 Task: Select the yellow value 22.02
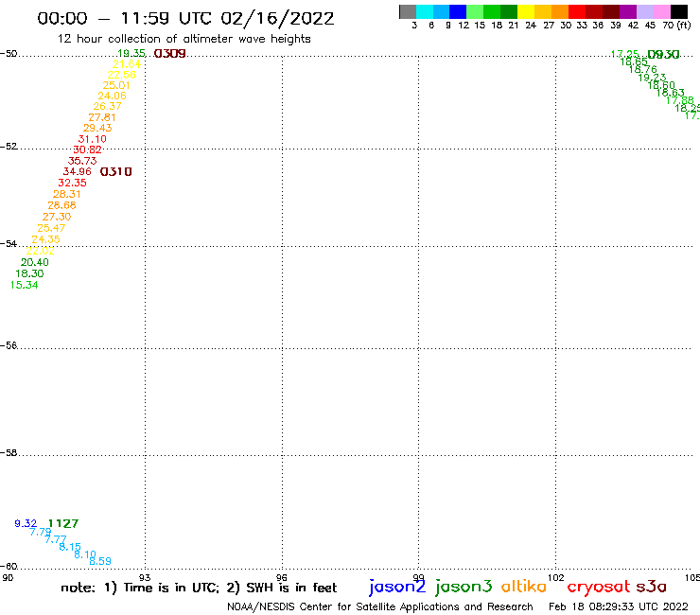tap(40, 251)
